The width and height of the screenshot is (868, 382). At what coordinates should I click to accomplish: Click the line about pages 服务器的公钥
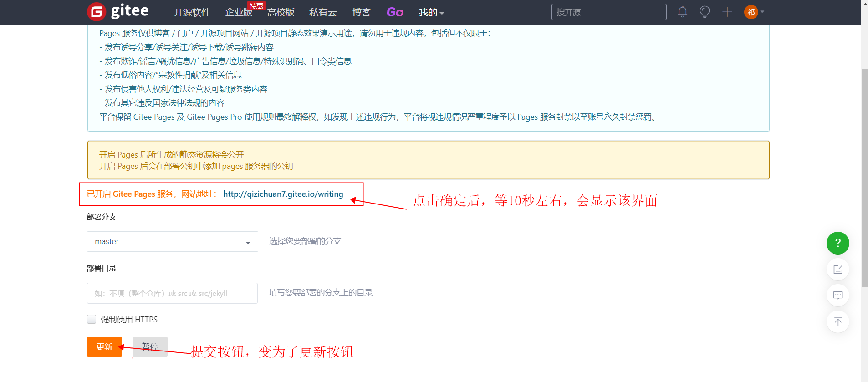coord(196,166)
